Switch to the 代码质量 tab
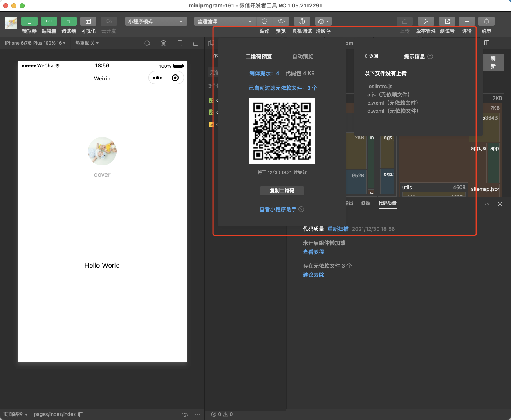The width and height of the screenshot is (511, 420). [x=388, y=203]
